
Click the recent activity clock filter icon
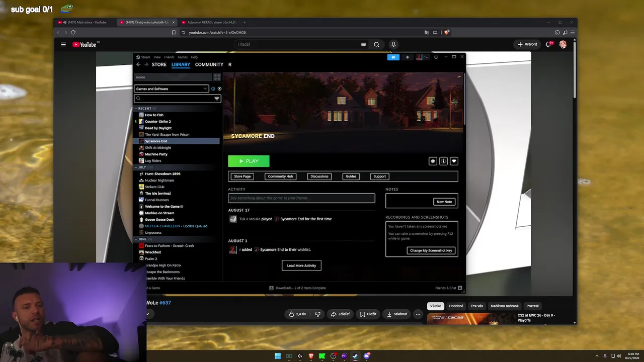click(213, 88)
